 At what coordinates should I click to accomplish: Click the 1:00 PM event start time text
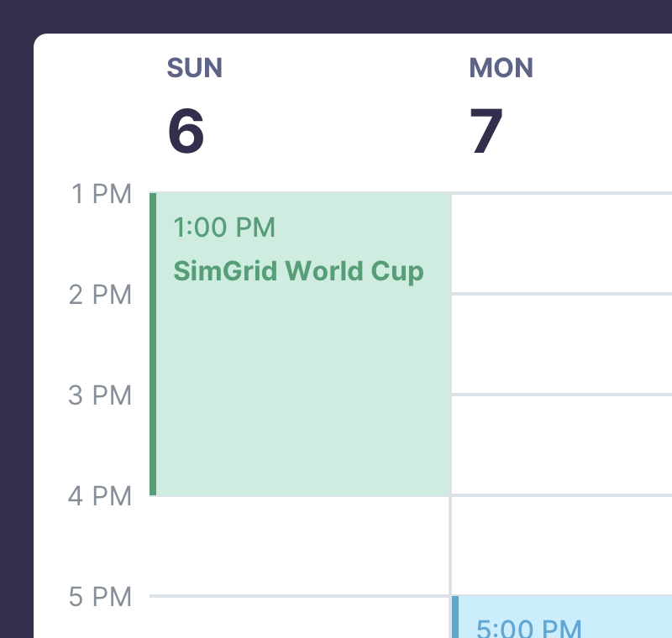[x=224, y=227]
